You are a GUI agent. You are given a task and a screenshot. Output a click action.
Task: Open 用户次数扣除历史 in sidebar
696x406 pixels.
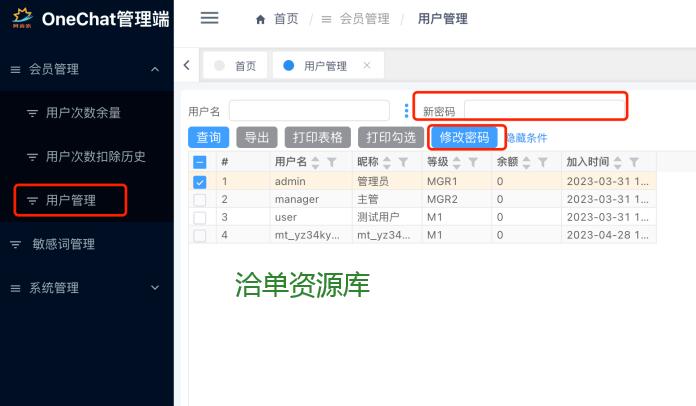click(95, 157)
